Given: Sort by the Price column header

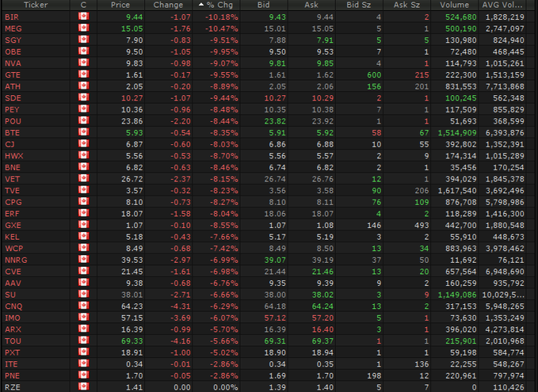Looking at the screenshot, I should point(120,5).
